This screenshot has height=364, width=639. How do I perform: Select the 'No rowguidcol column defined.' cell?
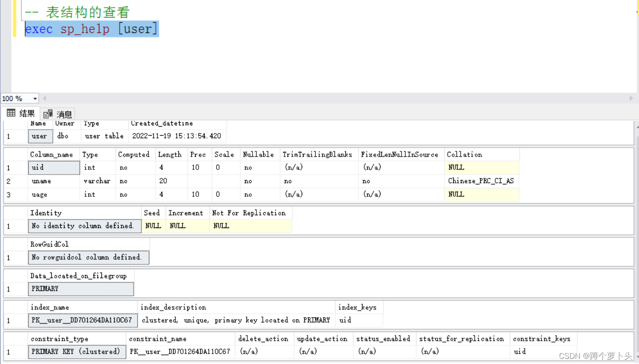click(x=88, y=257)
